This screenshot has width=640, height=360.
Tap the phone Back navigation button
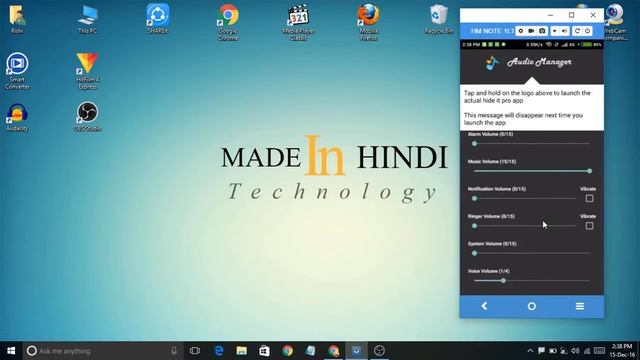tap(484, 306)
